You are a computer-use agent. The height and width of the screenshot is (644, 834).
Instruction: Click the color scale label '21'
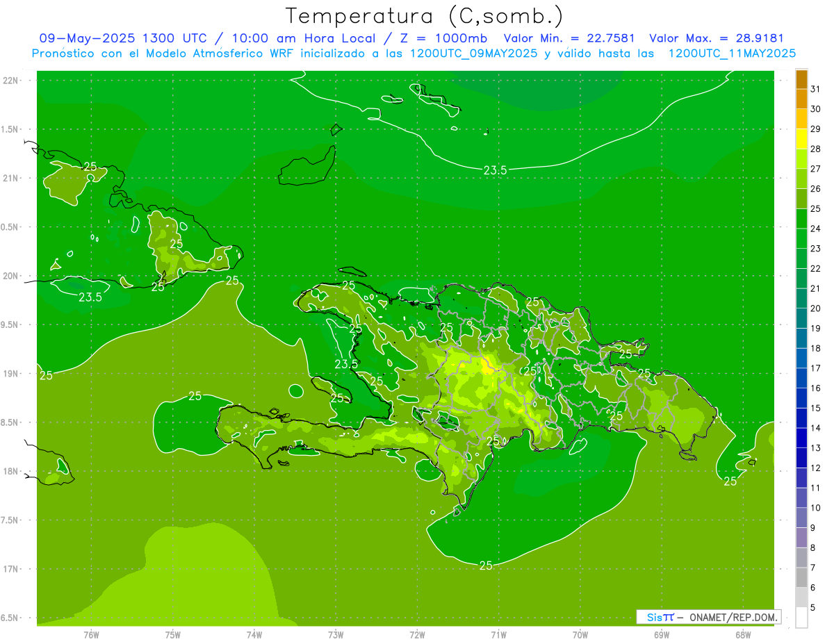point(816,288)
